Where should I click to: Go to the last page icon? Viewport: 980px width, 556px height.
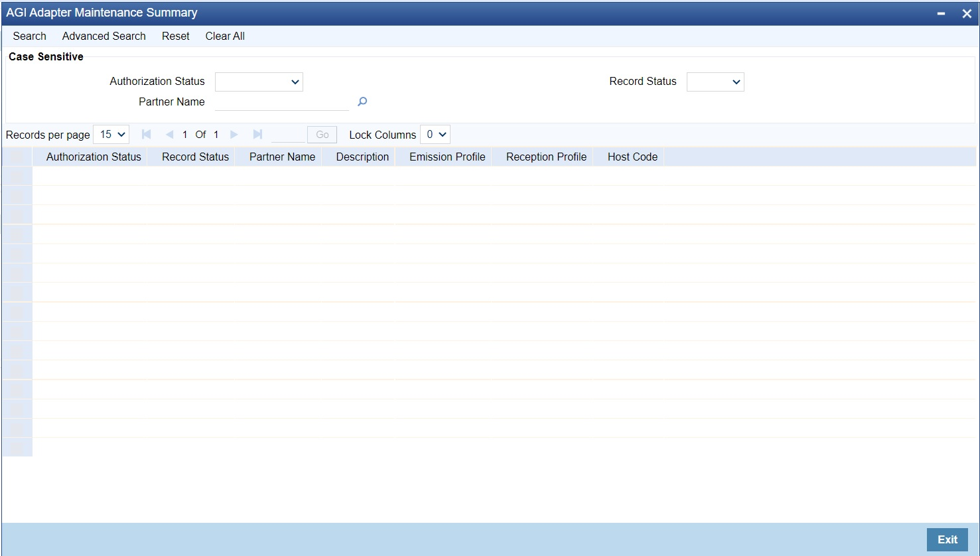coord(257,135)
